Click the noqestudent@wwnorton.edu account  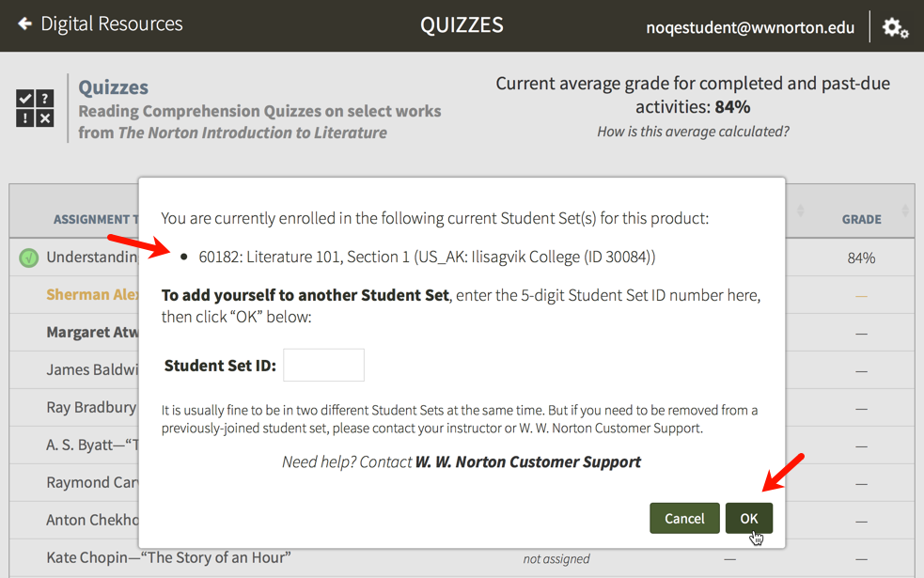coord(750,27)
